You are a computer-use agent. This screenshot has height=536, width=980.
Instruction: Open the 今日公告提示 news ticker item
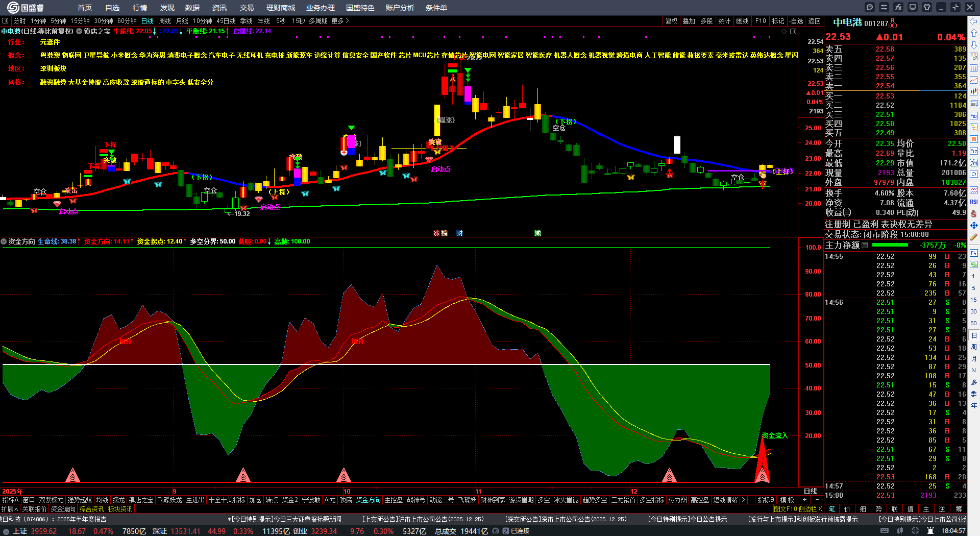(x=687, y=519)
